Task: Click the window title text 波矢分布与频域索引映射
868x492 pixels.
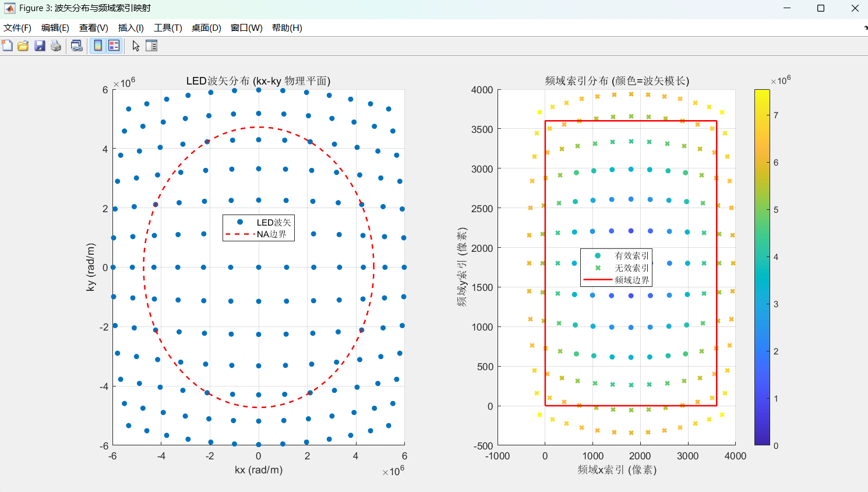Action: (x=103, y=8)
